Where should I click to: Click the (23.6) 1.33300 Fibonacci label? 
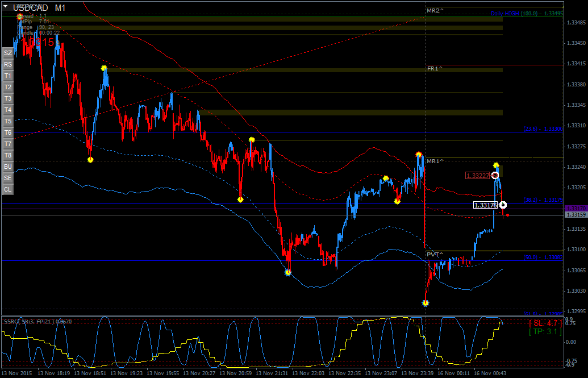(543, 129)
